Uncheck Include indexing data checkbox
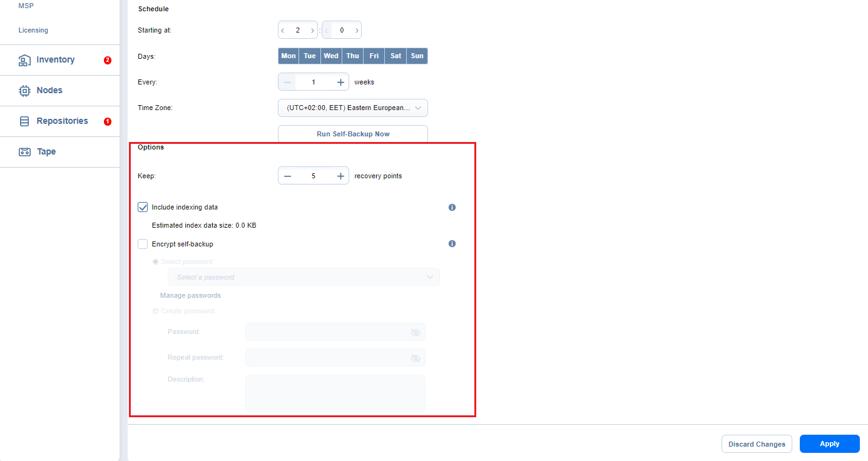This screenshot has height=461, width=868. click(143, 207)
